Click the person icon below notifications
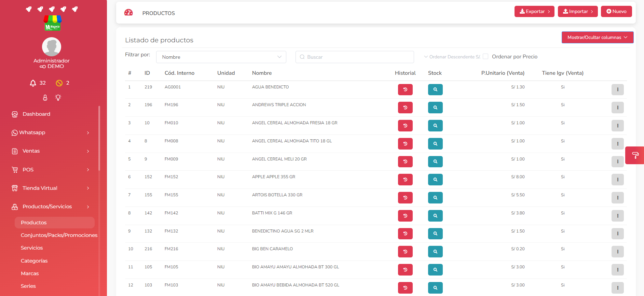 coord(45,98)
